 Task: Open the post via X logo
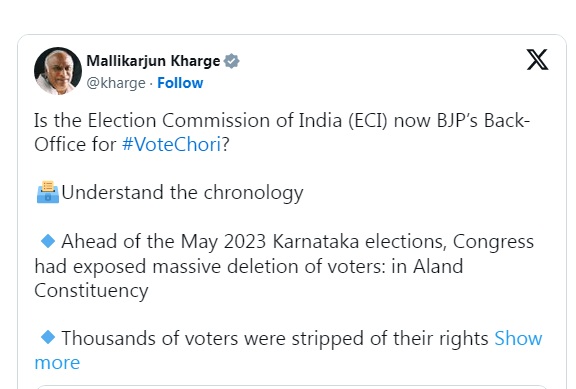(537, 60)
